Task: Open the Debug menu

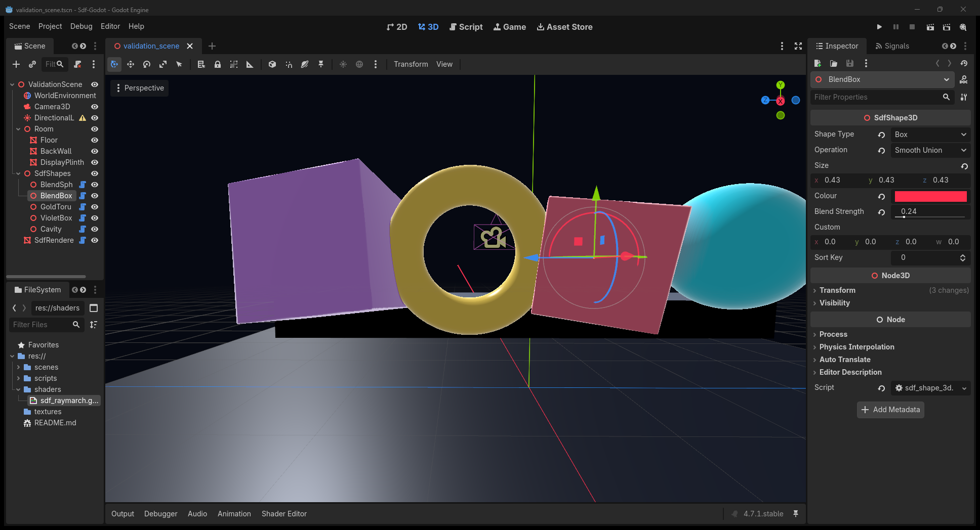Action: (81, 26)
